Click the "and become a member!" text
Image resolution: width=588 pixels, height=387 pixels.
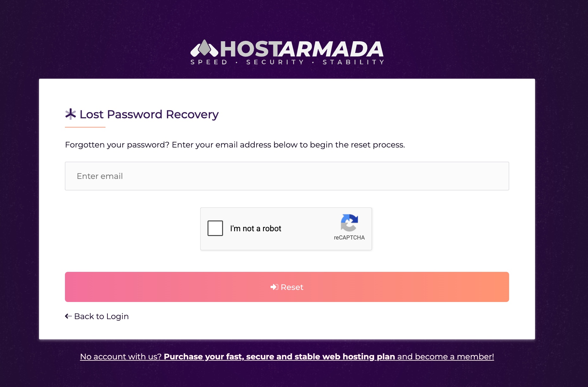coord(446,357)
